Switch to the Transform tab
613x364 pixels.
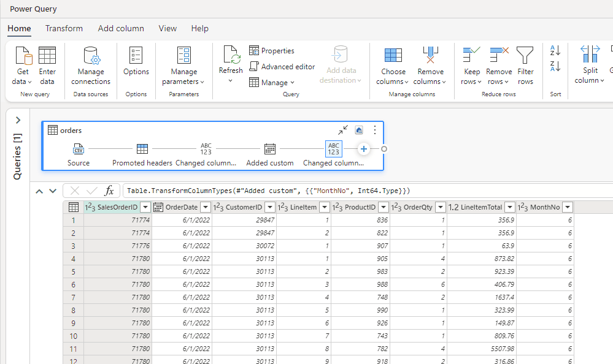click(x=64, y=29)
